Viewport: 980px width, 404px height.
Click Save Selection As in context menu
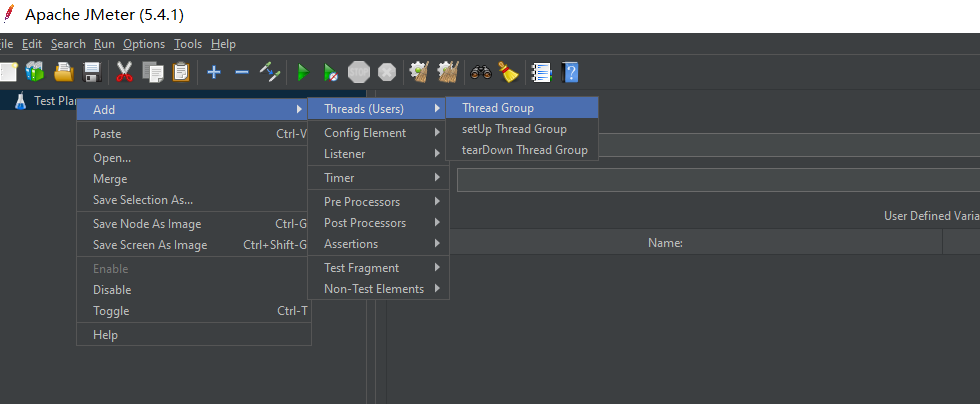click(x=143, y=200)
